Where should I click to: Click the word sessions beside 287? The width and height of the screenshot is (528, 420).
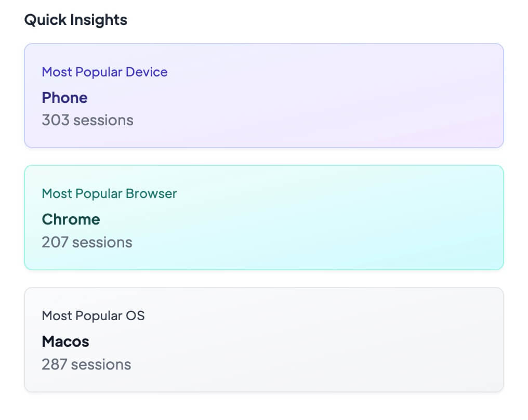tap(101, 364)
